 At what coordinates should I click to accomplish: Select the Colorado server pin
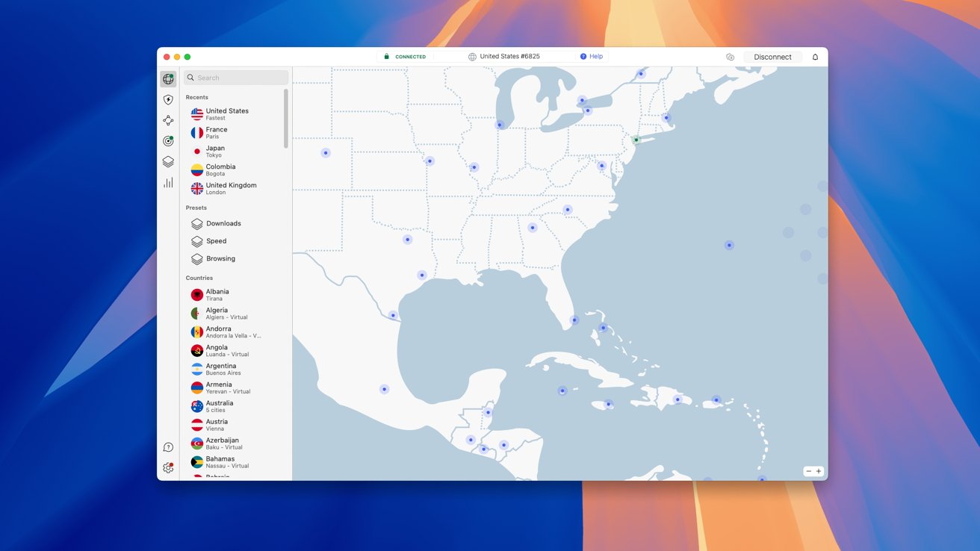click(326, 153)
